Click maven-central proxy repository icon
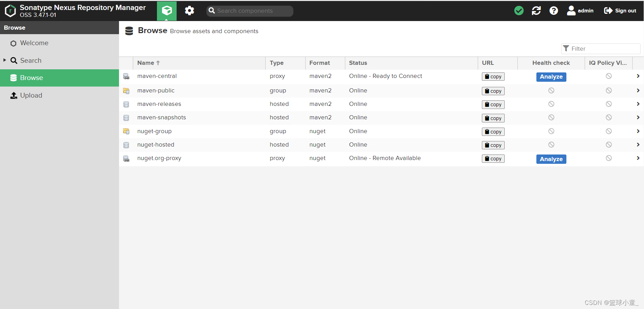 tap(126, 76)
